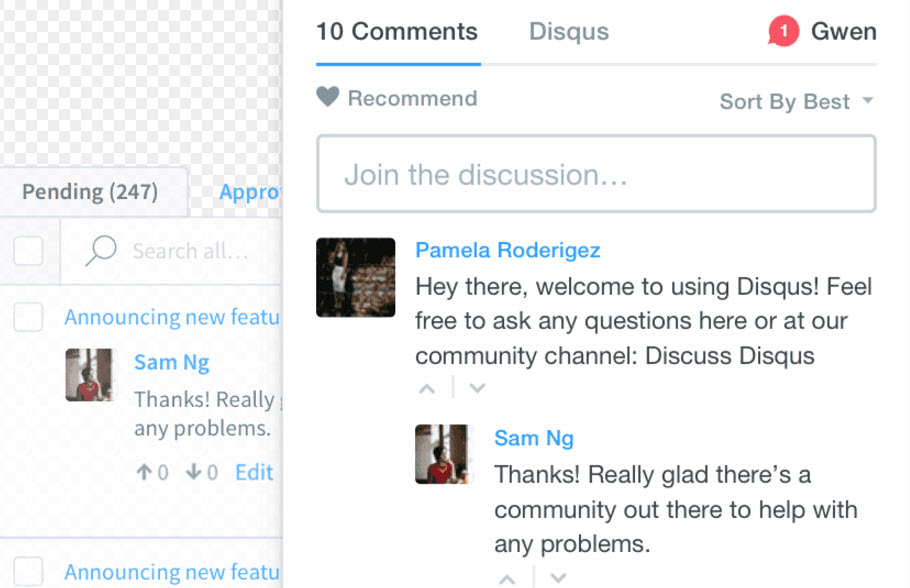The image size is (910, 588).
Task: Click the down arrow vote count in moderation panel
Action: 202,472
